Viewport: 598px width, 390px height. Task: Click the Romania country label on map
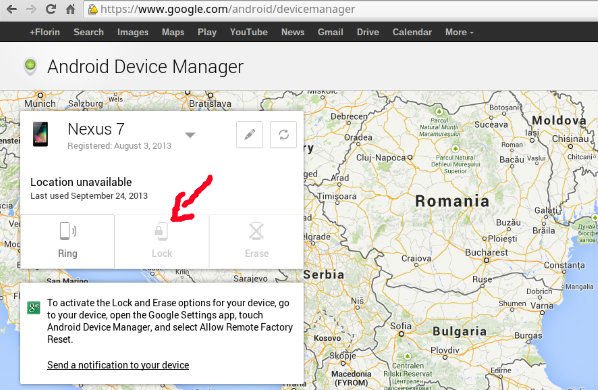coord(452,201)
